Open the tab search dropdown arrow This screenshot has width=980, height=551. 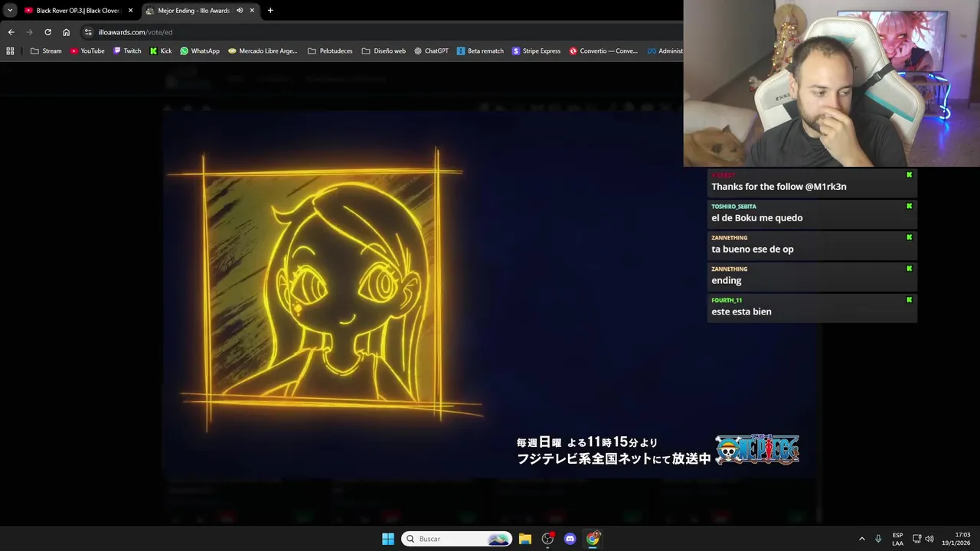pyautogui.click(x=9, y=11)
